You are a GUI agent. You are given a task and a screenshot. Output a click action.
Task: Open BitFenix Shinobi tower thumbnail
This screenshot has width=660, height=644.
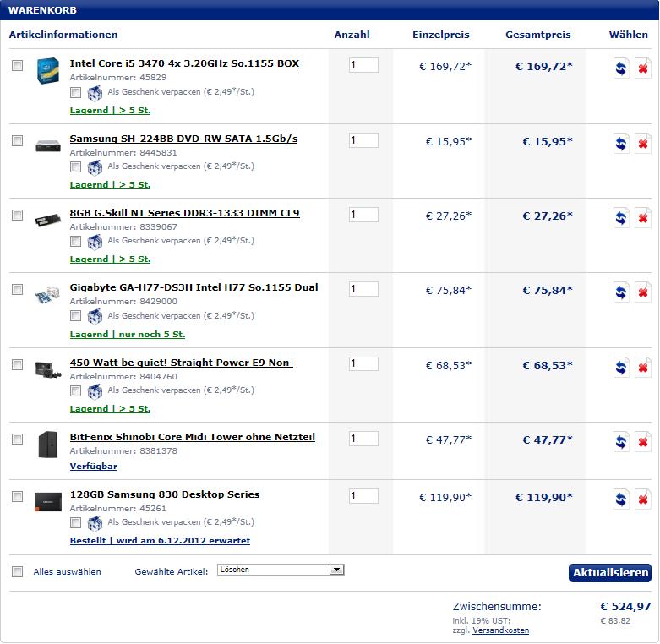47,444
